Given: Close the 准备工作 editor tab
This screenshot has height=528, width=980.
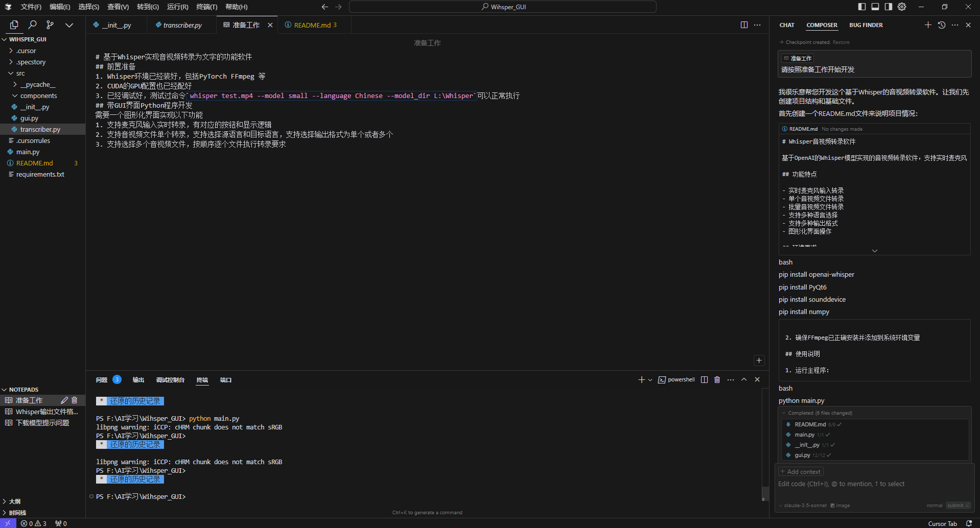Looking at the screenshot, I should [270, 25].
